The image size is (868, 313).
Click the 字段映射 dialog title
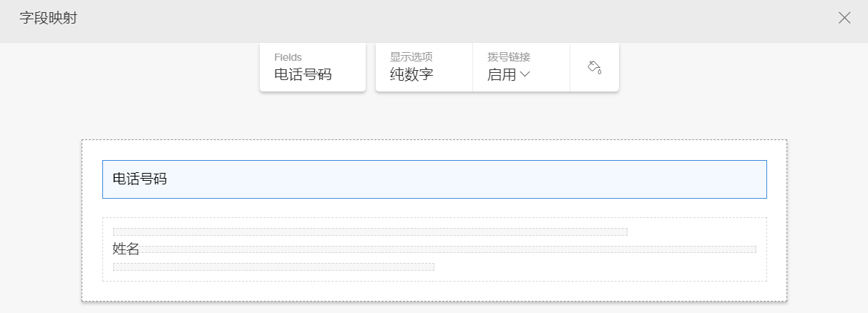click(49, 18)
